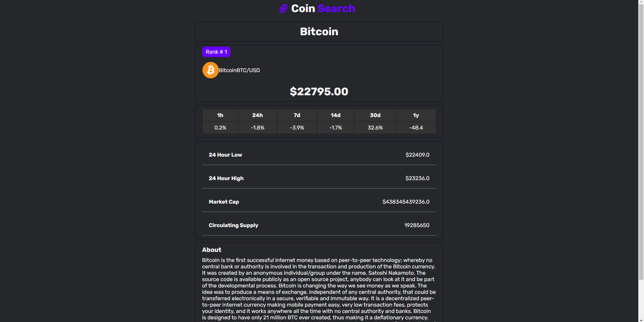Image resolution: width=644 pixels, height=322 pixels.
Task: Click the scrollbar down arrow
Action: tap(641, 320)
